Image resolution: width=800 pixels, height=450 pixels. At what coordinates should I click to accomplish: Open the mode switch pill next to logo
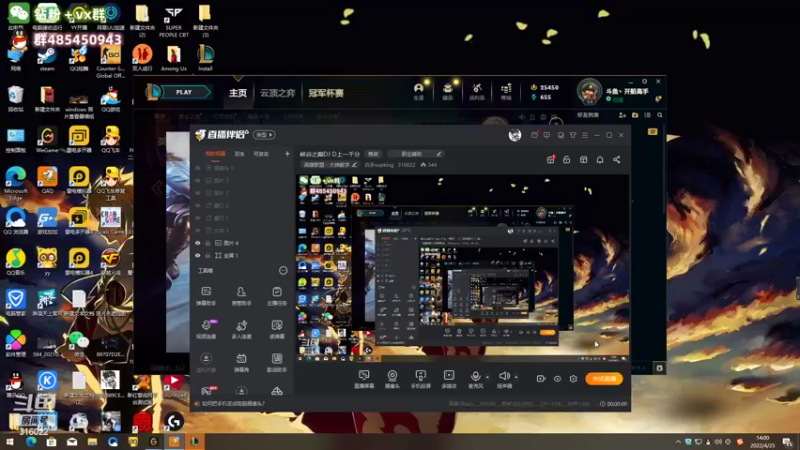tap(264, 135)
